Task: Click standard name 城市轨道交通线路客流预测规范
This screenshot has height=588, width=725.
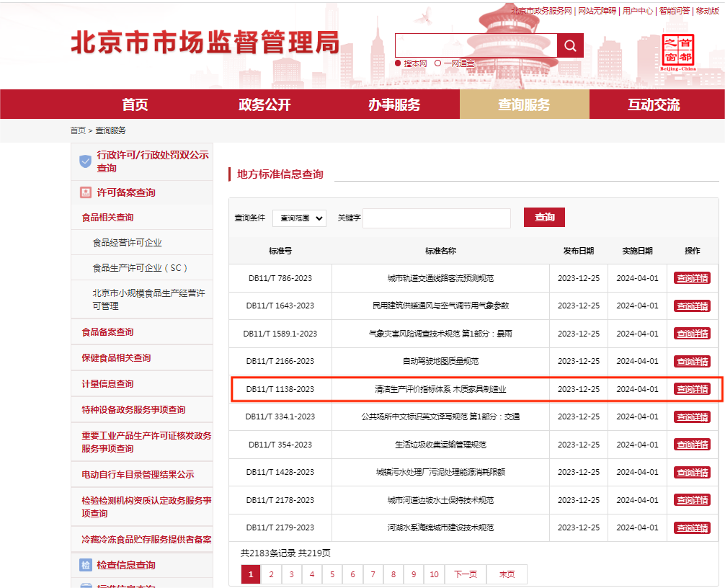Action: [440, 278]
